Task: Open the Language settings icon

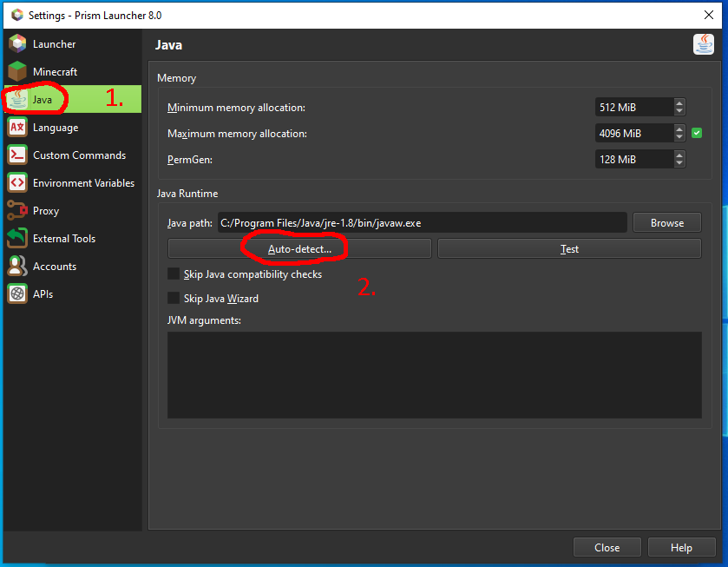Action: 17,128
